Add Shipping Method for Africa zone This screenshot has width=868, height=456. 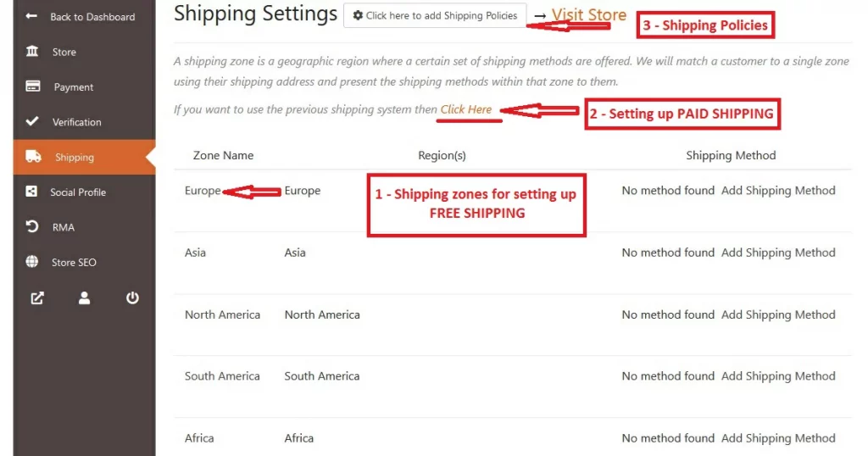coord(778,437)
